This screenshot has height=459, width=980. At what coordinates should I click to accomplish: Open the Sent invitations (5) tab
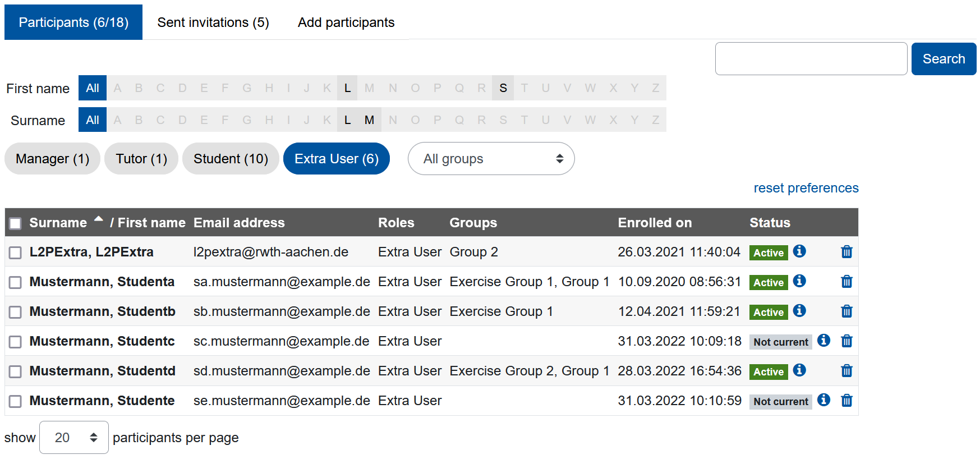pos(213,22)
